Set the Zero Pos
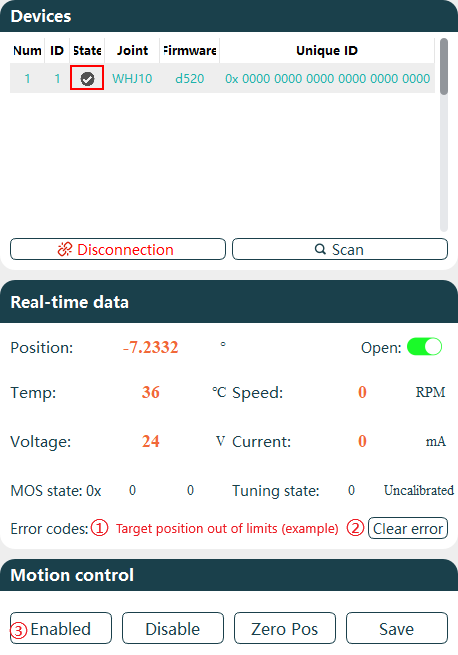This screenshot has width=458, height=655. tap(285, 628)
